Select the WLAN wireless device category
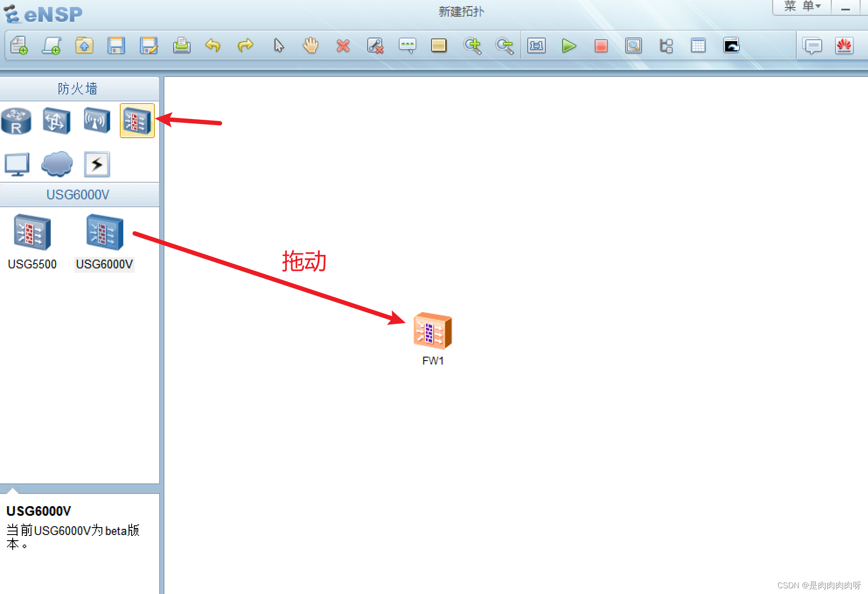Image resolution: width=868 pixels, height=594 pixels. click(x=97, y=121)
